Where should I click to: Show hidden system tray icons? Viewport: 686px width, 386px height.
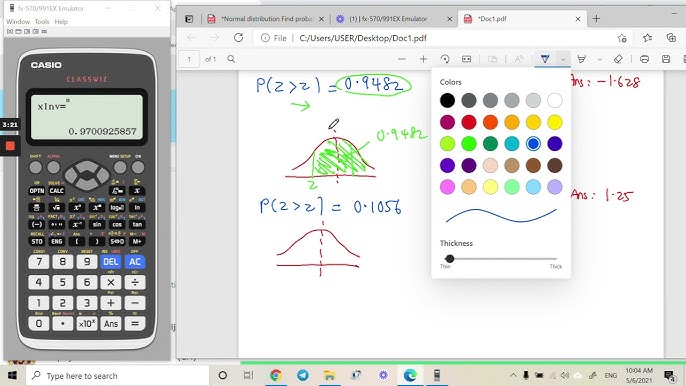pos(513,375)
